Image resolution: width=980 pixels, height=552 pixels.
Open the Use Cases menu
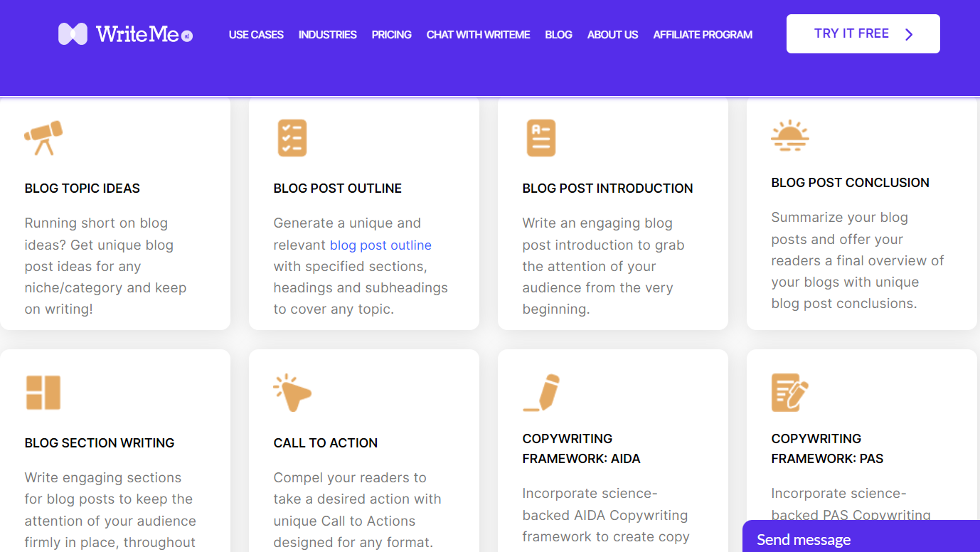pos(256,35)
